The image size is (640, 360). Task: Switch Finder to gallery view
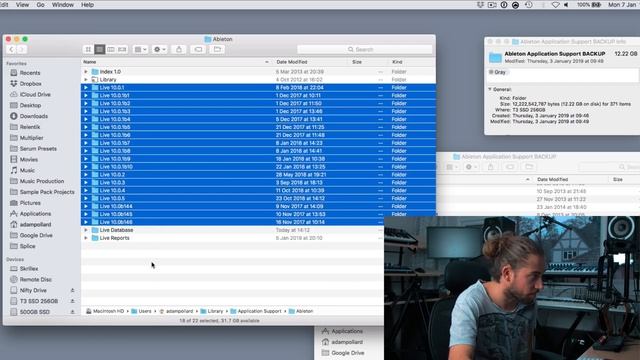point(122,49)
